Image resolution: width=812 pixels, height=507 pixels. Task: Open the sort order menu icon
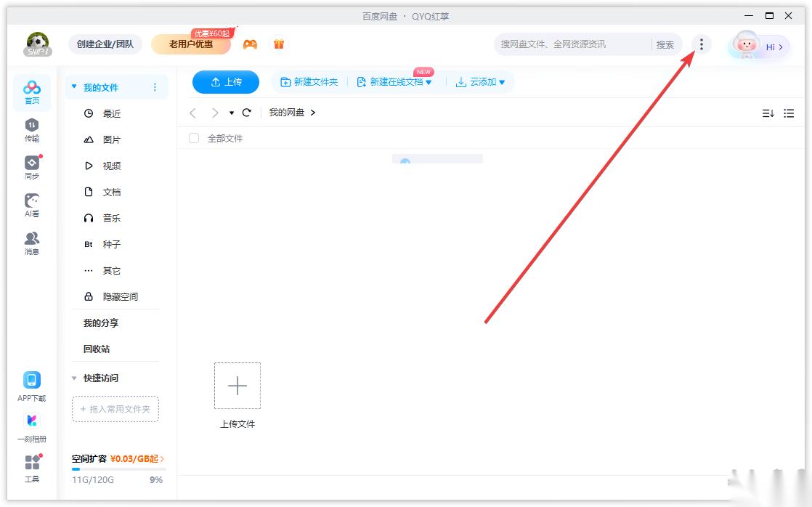[768, 113]
